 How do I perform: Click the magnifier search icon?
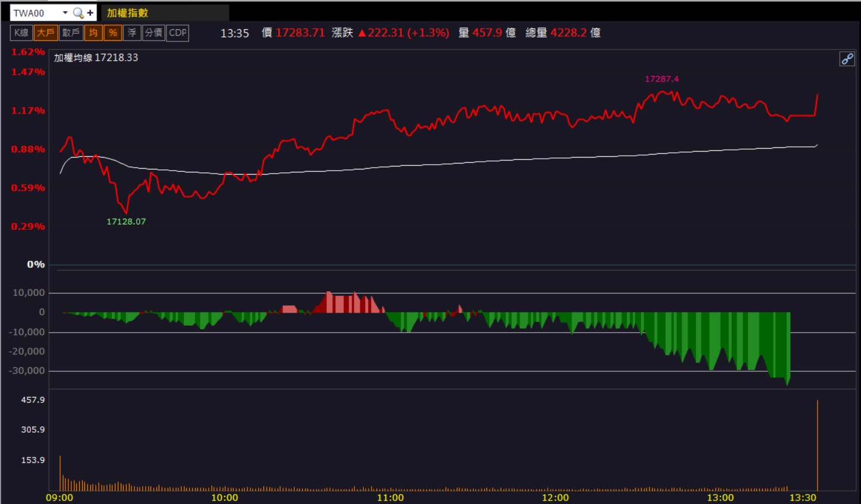(x=78, y=12)
